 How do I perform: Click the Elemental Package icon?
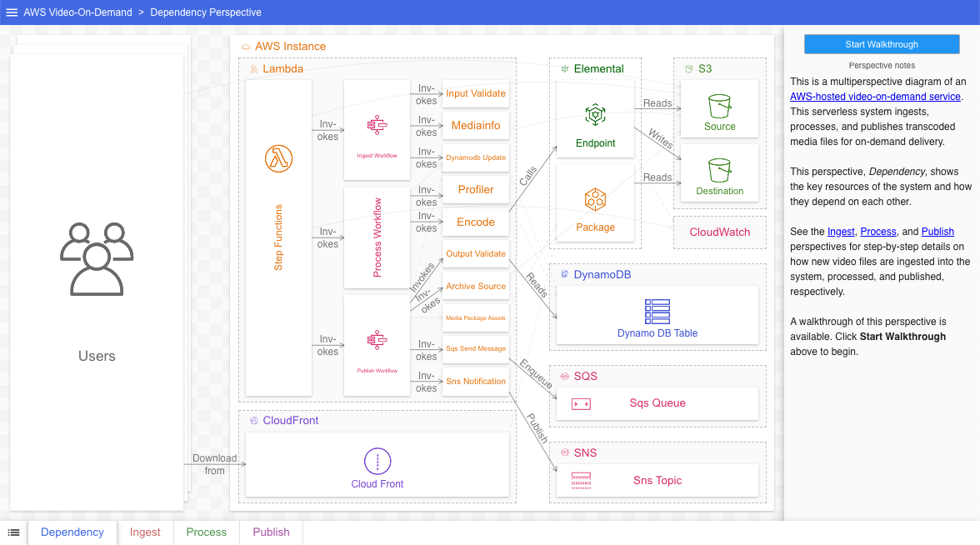[x=595, y=199]
